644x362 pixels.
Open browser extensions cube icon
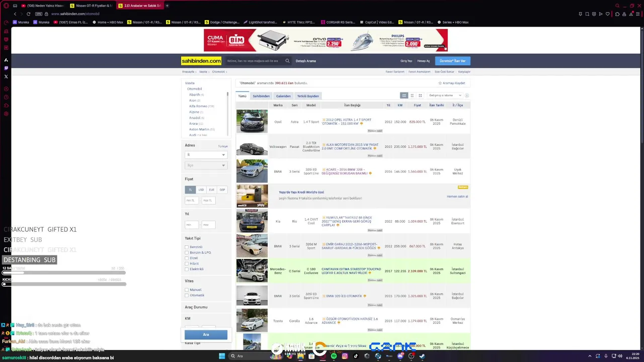click(617, 14)
